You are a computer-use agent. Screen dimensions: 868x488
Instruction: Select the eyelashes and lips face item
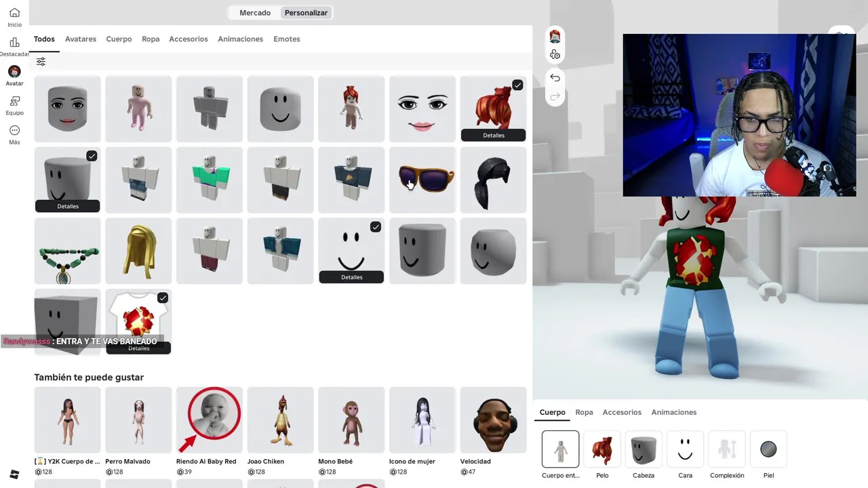click(422, 109)
